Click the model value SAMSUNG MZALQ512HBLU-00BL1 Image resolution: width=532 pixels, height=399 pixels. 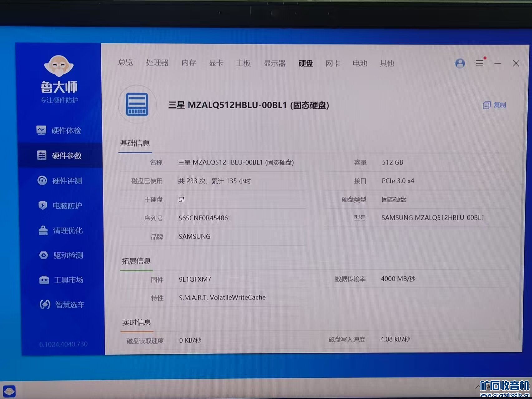point(433,218)
